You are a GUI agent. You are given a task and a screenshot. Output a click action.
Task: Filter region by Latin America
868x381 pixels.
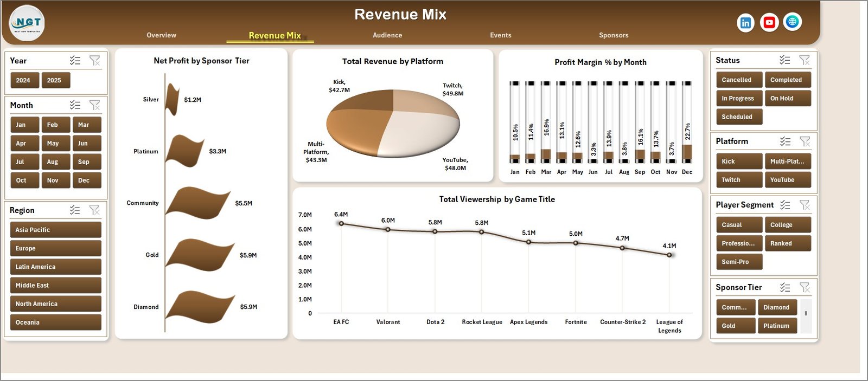point(55,267)
